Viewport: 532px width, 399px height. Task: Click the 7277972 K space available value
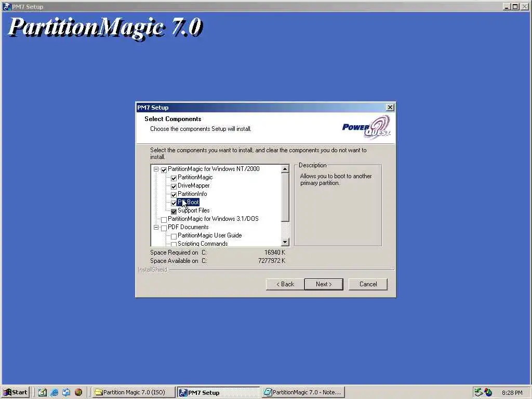tap(272, 261)
